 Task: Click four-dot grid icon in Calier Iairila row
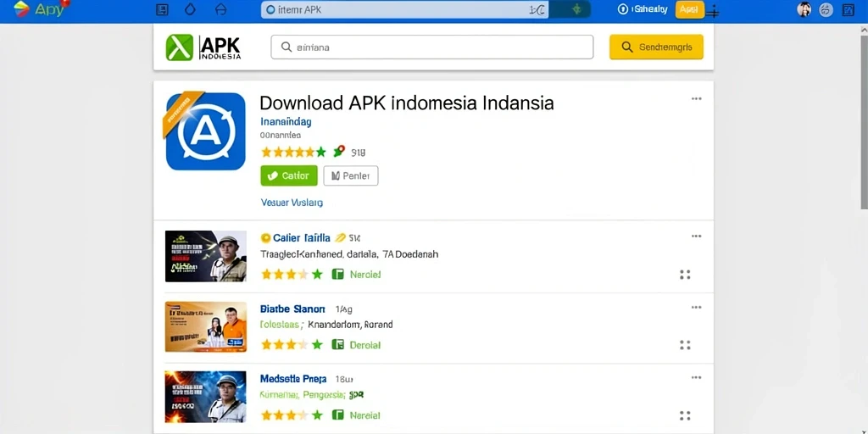tap(685, 275)
